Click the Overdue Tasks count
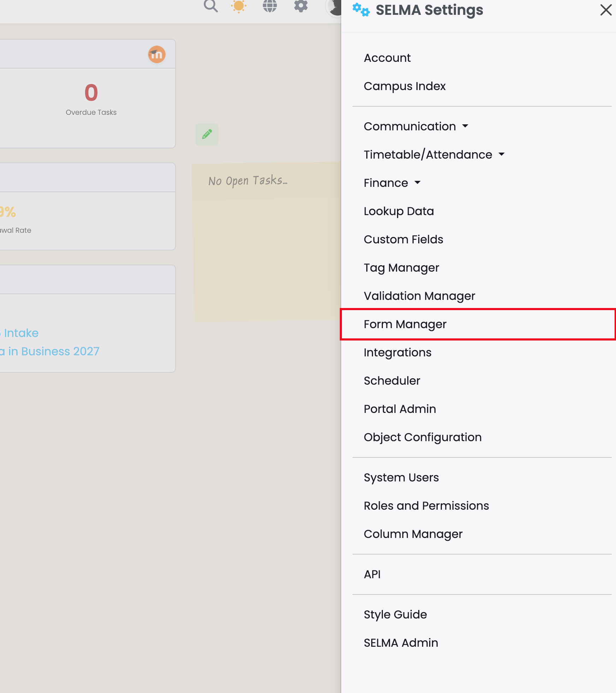Viewport: 616px width, 693px height. pyautogui.click(x=91, y=93)
